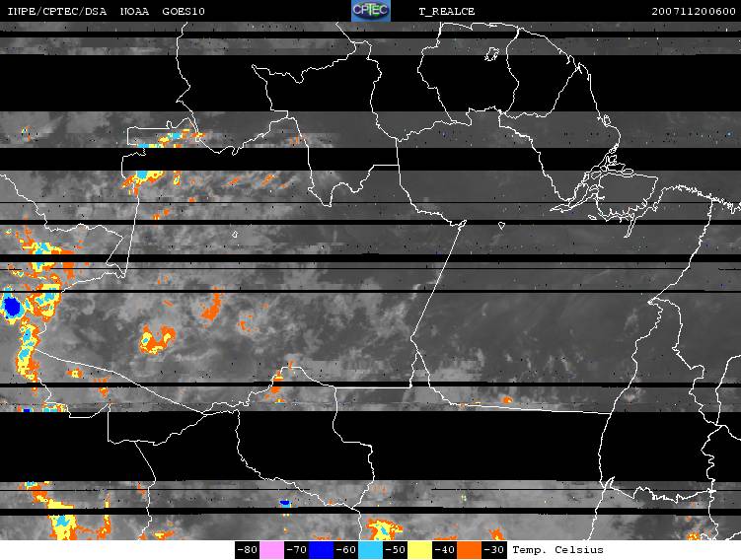
Task: Select the yellow legend swatch
Action: pyautogui.click(x=420, y=550)
